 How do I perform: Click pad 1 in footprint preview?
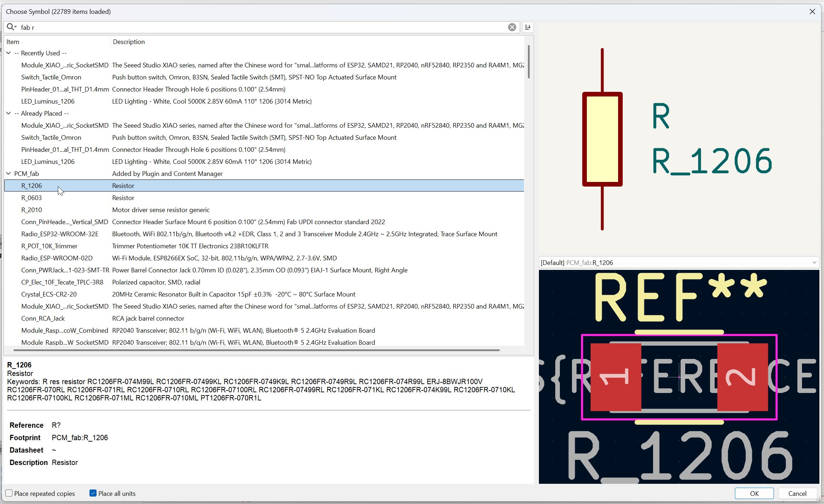tap(616, 377)
